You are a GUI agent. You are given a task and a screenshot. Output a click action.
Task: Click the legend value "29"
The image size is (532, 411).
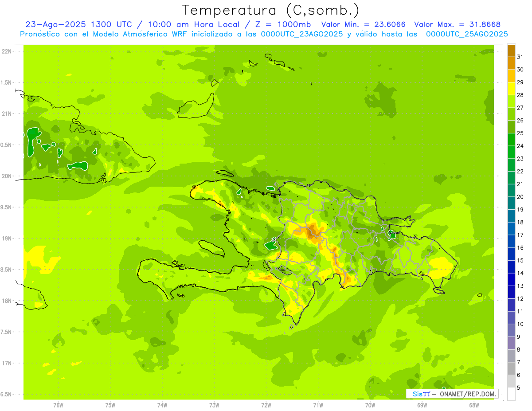(x=520, y=82)
